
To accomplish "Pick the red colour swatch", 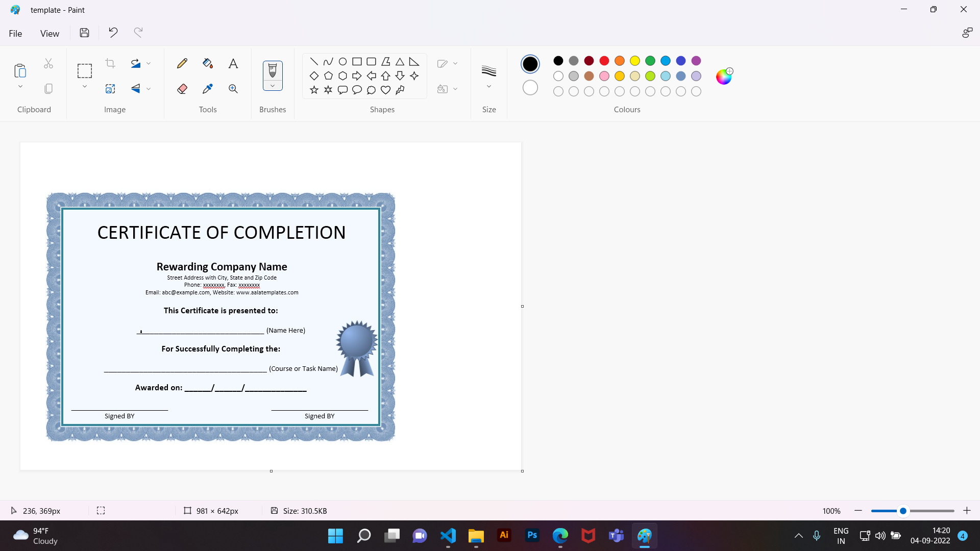I will click(x=604, y=60).
